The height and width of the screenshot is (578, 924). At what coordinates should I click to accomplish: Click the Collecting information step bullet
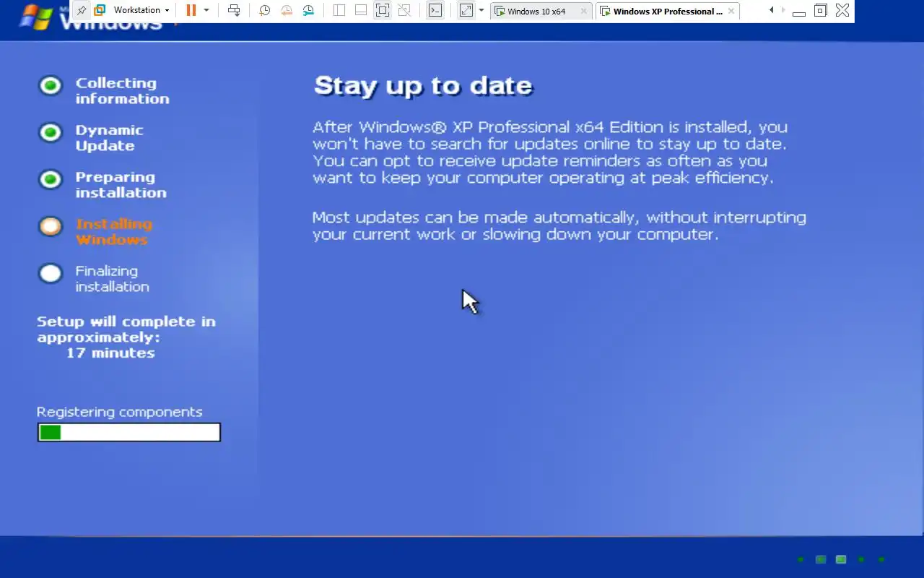[51, 86]
